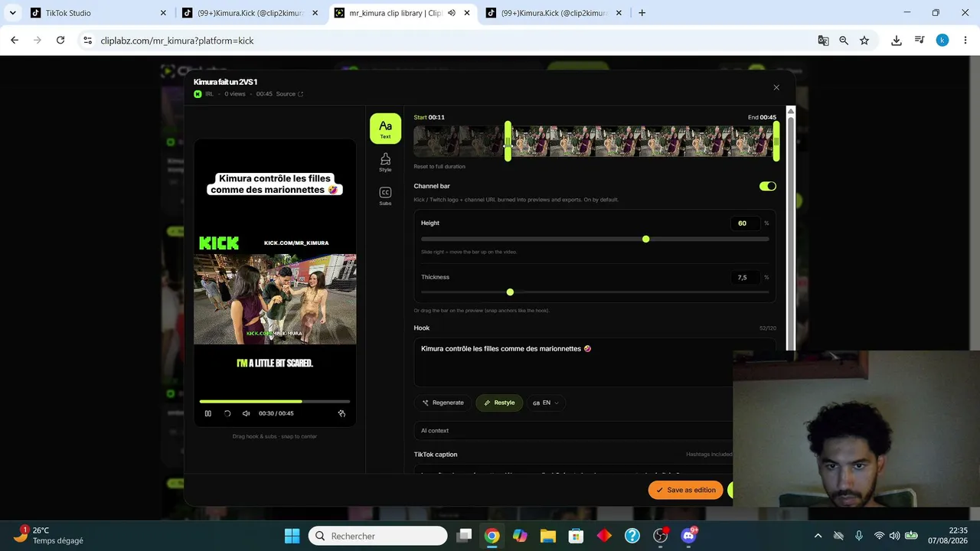Viewport: 980px width, 551px height.
Task: Click the Restyle button
Action: click(x=499, y=403)
